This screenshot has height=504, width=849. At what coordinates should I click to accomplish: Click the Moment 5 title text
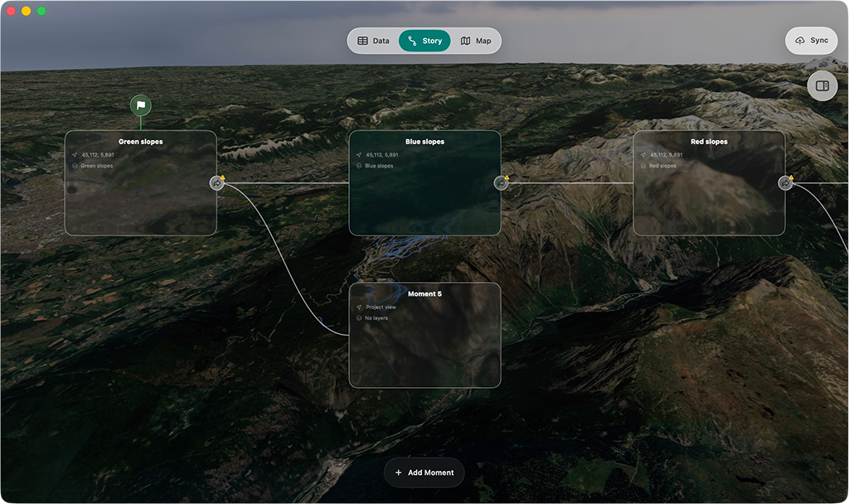coord(425,294)
